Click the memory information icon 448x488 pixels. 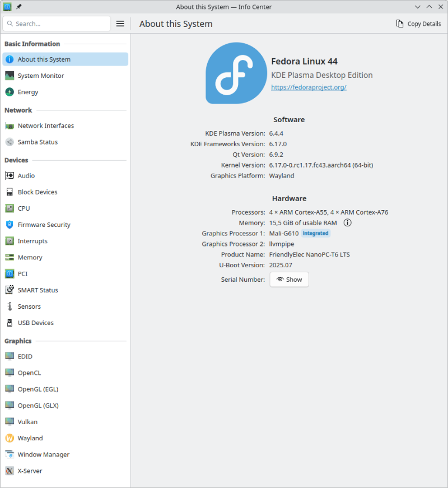(347, 222)
